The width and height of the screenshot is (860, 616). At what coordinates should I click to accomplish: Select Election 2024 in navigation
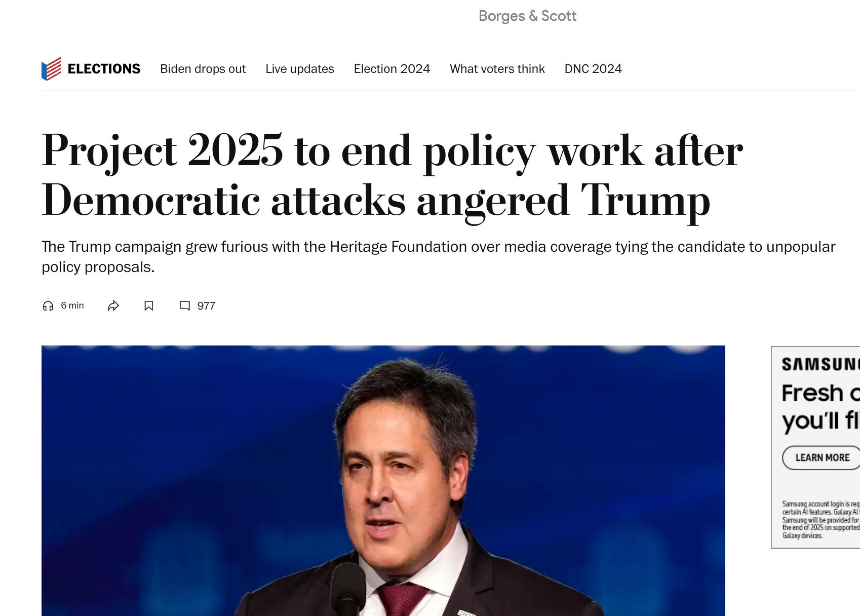(x=392, y=69)
